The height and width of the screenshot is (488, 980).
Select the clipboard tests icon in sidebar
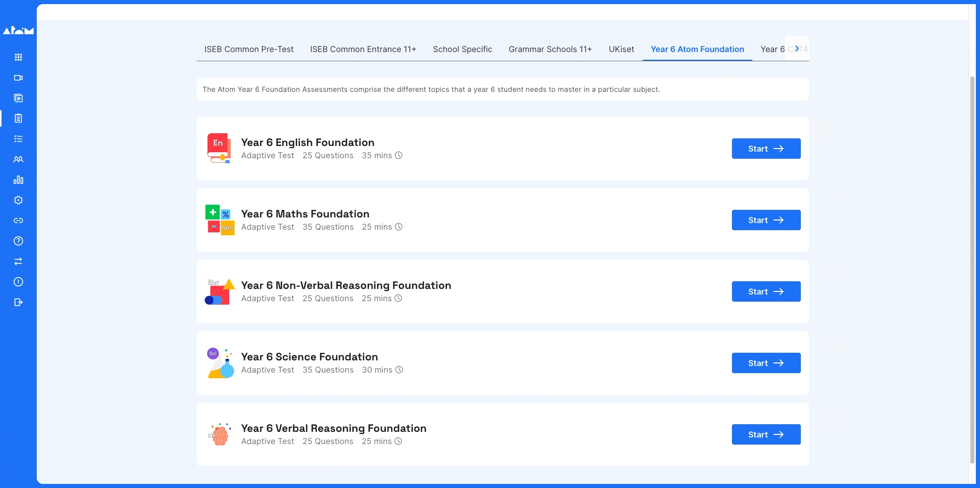(x=18, y=118)
